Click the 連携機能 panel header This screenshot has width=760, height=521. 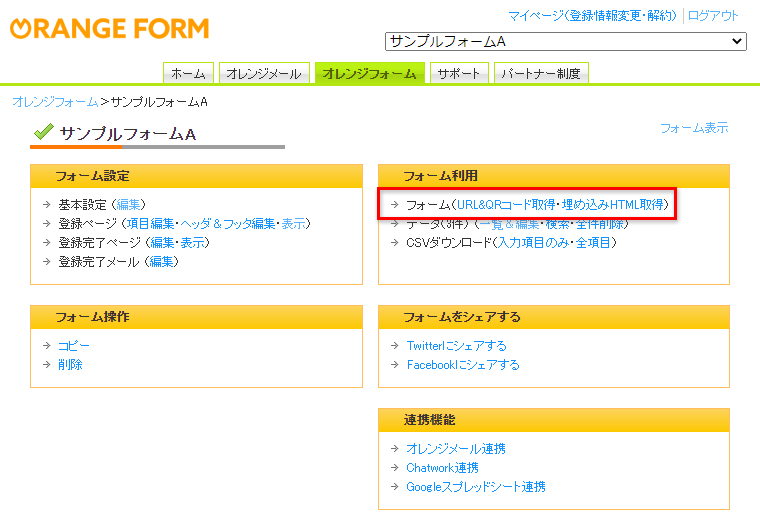tap(554, 420)
